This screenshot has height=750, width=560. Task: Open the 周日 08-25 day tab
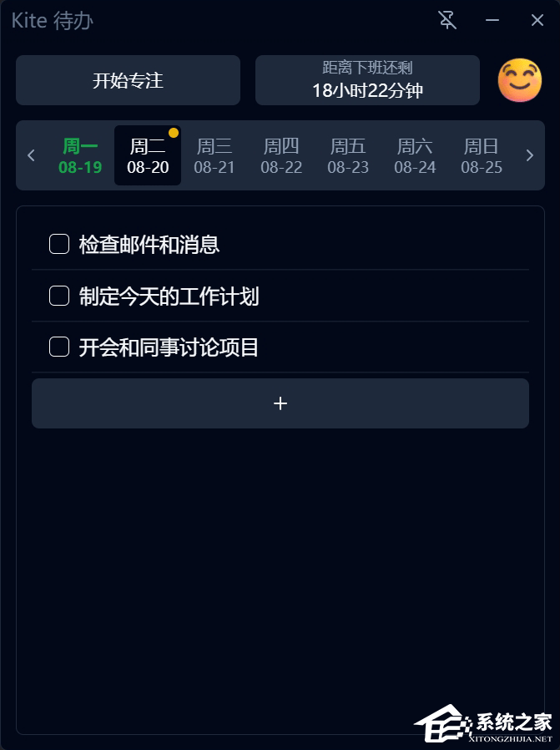[x=481, y=155]
